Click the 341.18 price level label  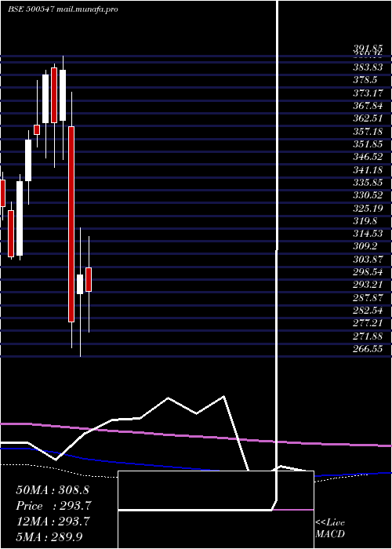pos(368,170)
